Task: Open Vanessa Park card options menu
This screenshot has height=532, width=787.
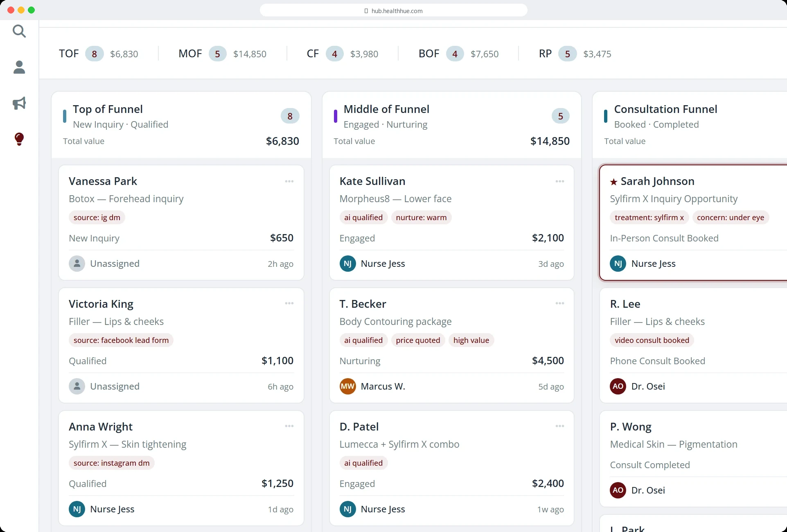Action: pos(289,181)
